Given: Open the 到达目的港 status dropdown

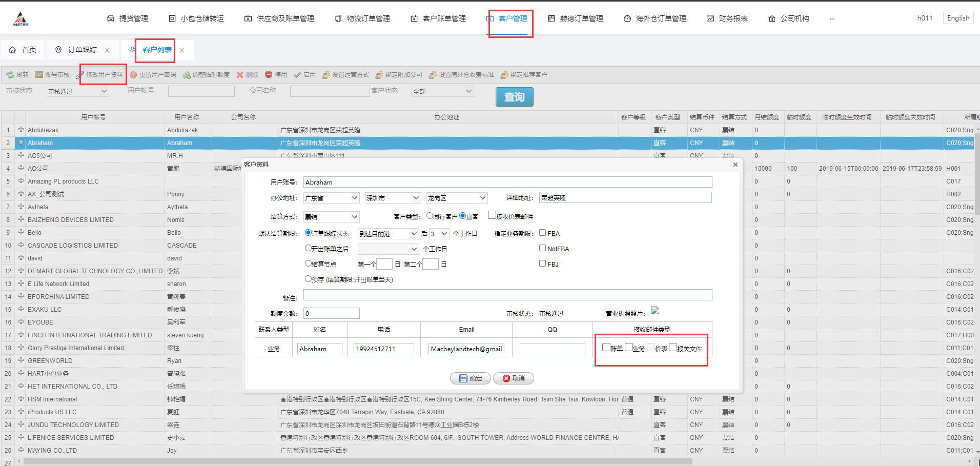Looking at the screenshot, I should point(388,234).
